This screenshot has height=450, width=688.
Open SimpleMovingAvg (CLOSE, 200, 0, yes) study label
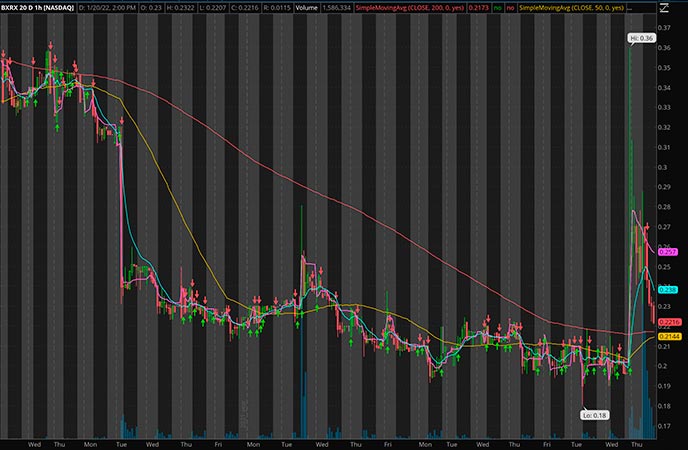coord(409,8)
